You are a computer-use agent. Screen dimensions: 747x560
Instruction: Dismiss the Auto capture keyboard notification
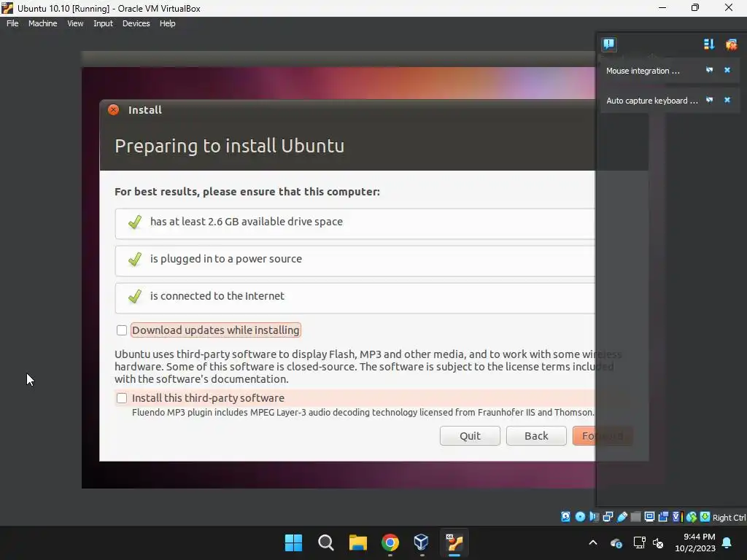(727, 100)
